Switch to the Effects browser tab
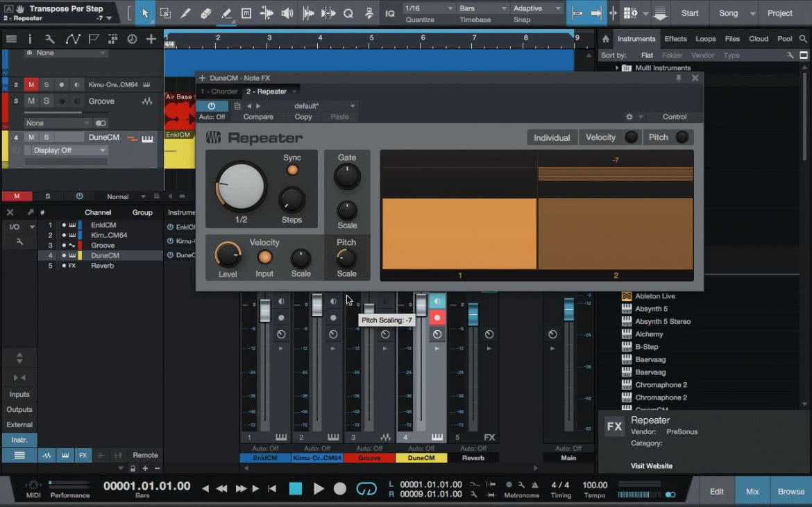812x507 pixels. tap(675, 39)
